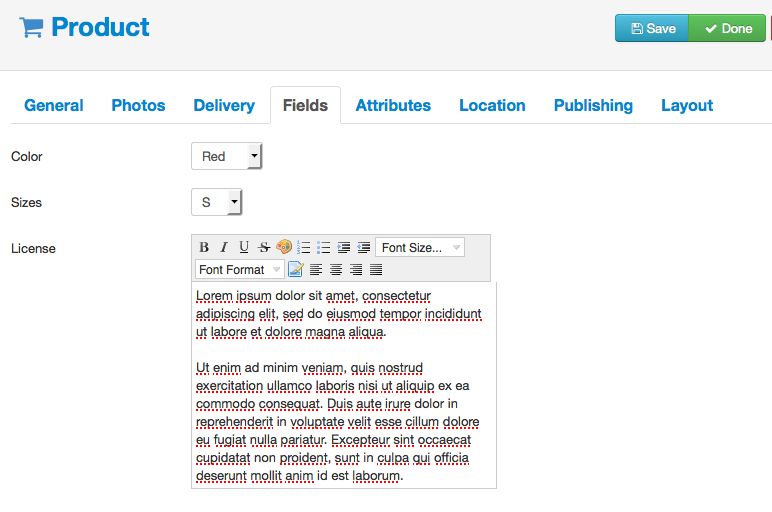Click the Product page heading

point(100,27)
